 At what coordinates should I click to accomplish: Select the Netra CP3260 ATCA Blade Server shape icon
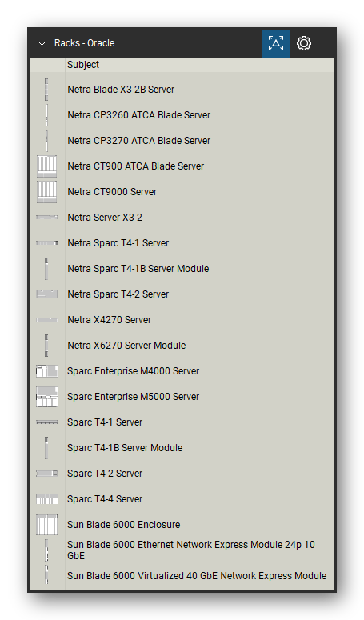46,115
